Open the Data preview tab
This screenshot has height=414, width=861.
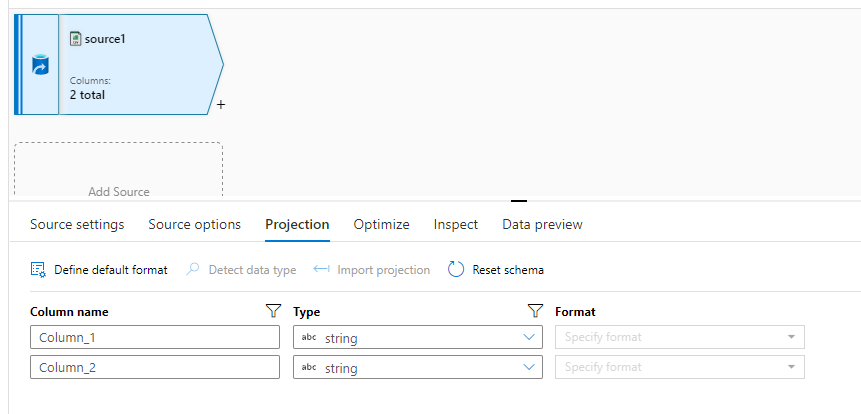(542, 224)
